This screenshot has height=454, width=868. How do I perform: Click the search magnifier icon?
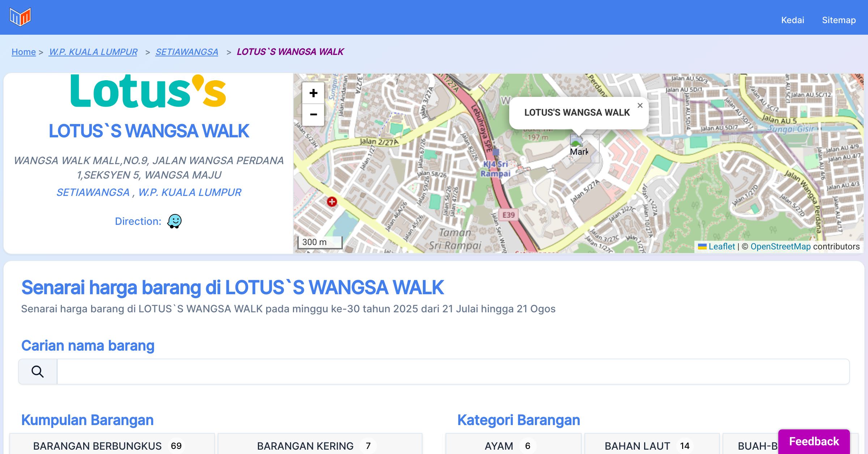pyautogui.click(x=38, y=372)
